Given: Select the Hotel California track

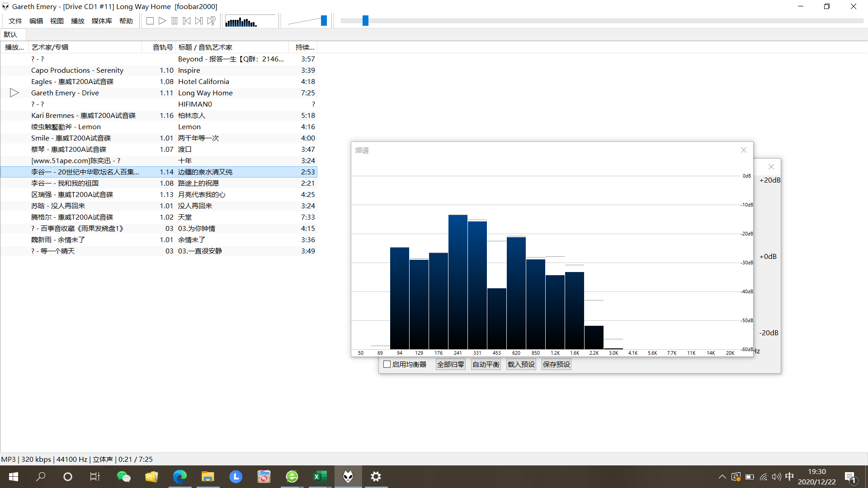Looking at the screenshot, I should pyautogui.click(x=159, y=81).
